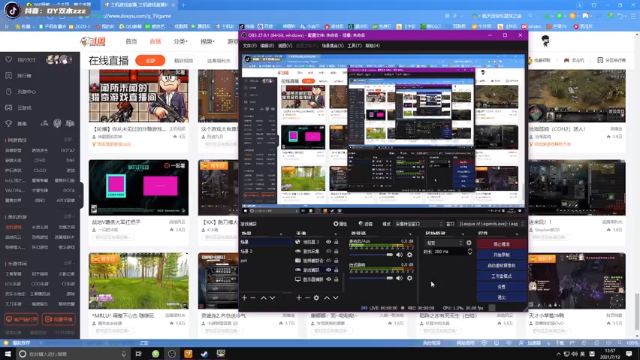Click the 启动虚拟摄像机 virtual camera button
This screenshot has height=360, width=640.
[502, 265]
